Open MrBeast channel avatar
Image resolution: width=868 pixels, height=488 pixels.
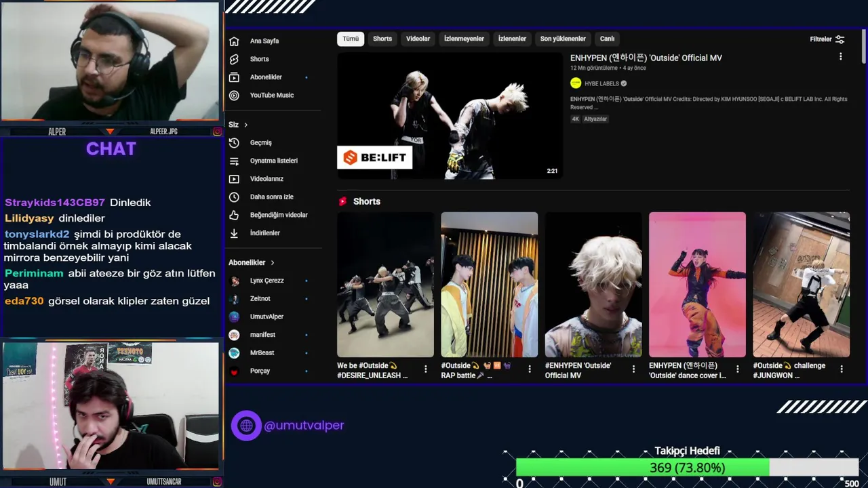234,353
